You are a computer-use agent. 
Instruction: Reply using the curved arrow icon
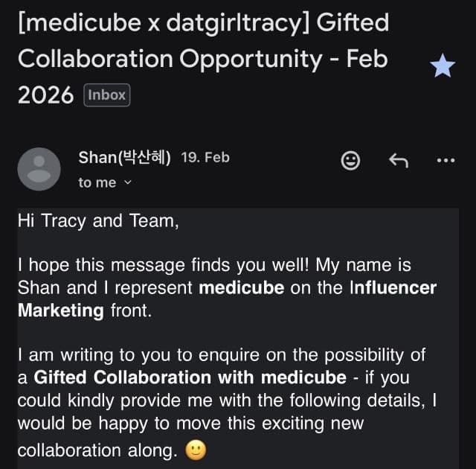399,159
